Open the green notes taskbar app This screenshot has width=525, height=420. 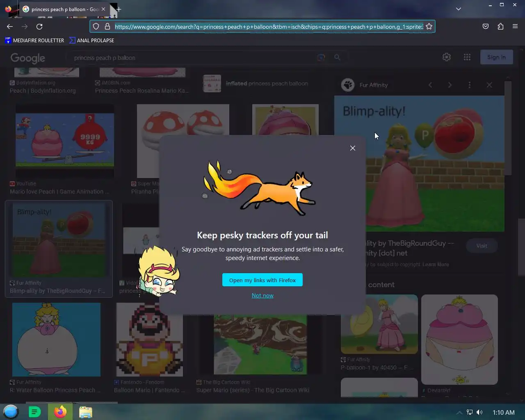(x=35, y=412)
